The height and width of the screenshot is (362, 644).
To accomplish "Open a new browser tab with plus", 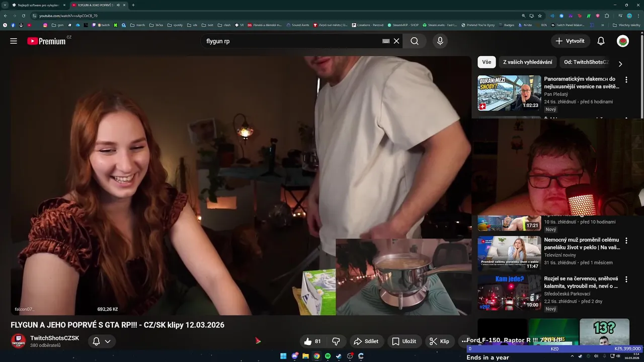I will [133, 5].
